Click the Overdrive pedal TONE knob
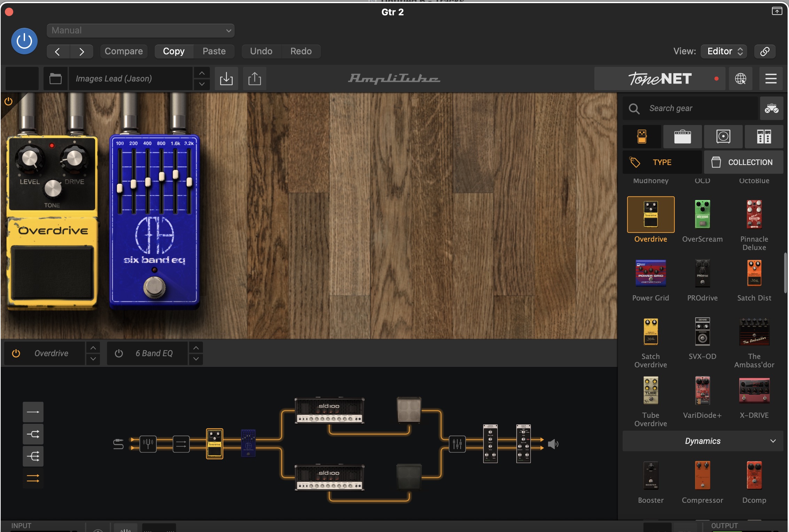The width and height of the screenshot is (789, 532). click(53, 189)
